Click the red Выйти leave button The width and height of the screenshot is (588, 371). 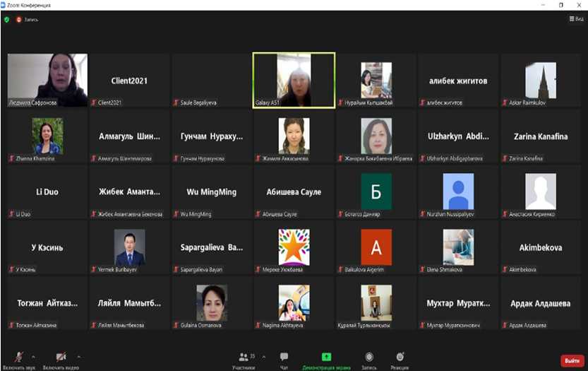coord(572,360)
